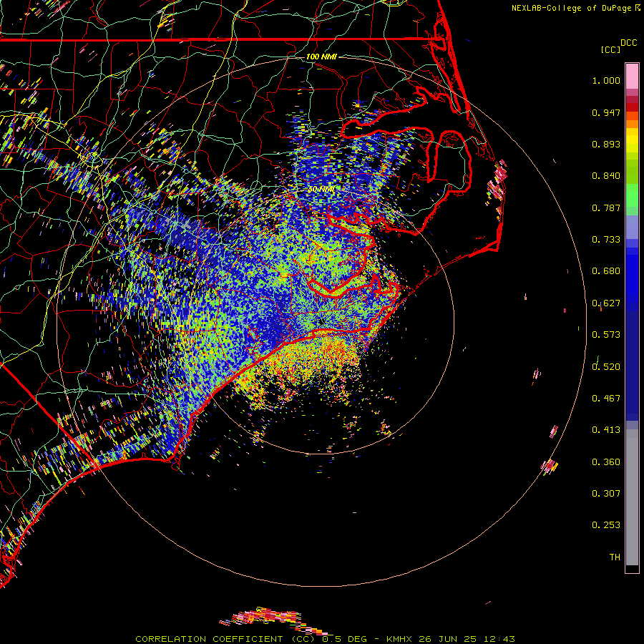
Task: Select the 0.307 scale label
Action: pyautogui.click(x=606, y=494)
